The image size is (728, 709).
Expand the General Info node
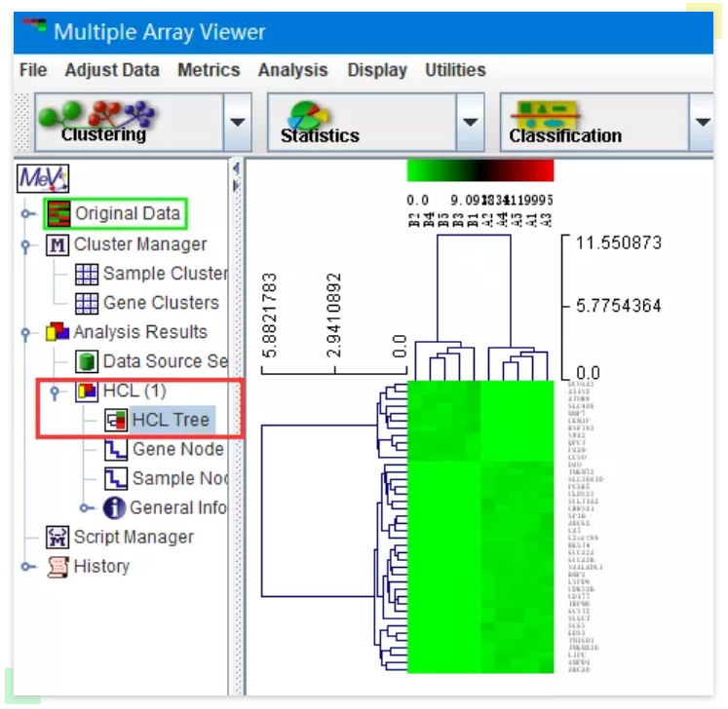86,507
